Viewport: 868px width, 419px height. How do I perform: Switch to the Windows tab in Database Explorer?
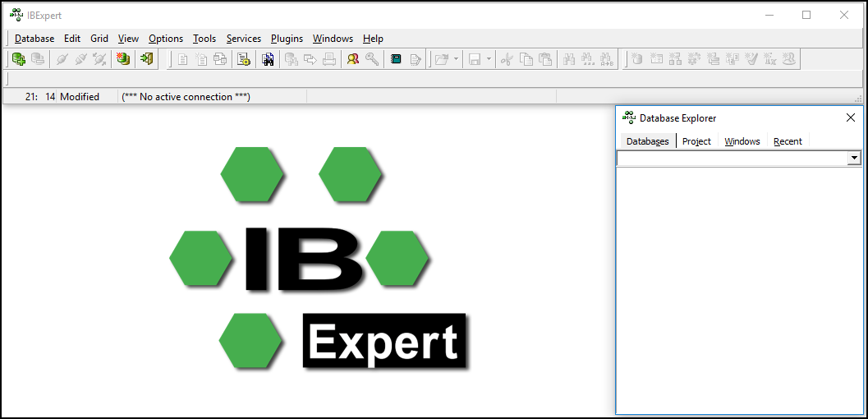[742, 141]
